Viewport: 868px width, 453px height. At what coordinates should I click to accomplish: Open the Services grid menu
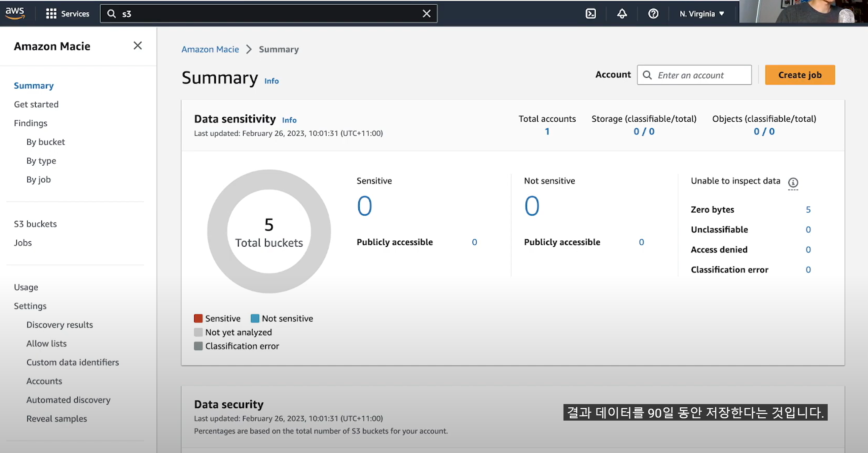pyautogui.click(x=68, y=14)
